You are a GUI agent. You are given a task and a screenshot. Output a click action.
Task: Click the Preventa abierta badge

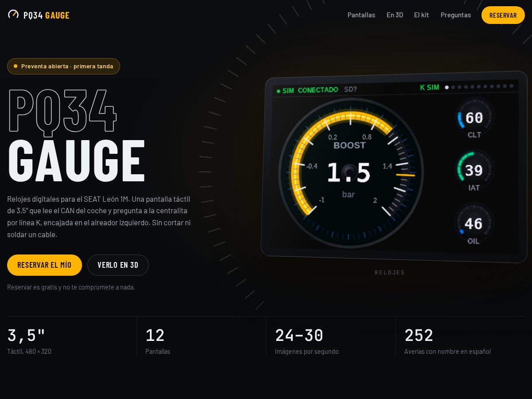pyautogui.click(x=63, y=66)
